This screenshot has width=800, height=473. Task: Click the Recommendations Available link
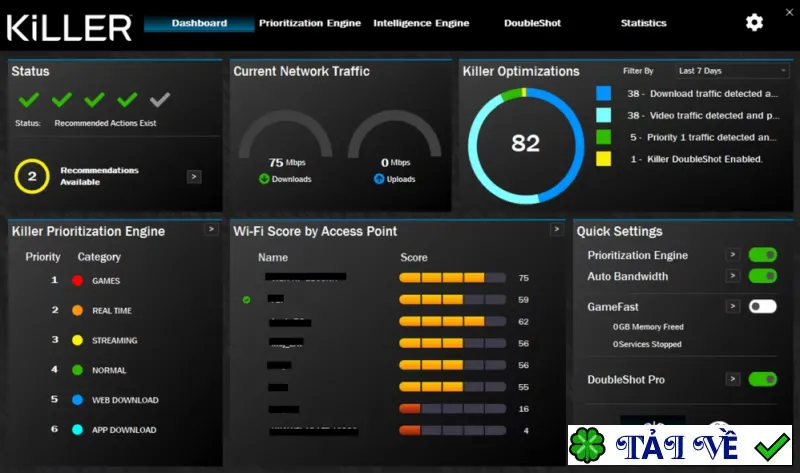(99, 176)
